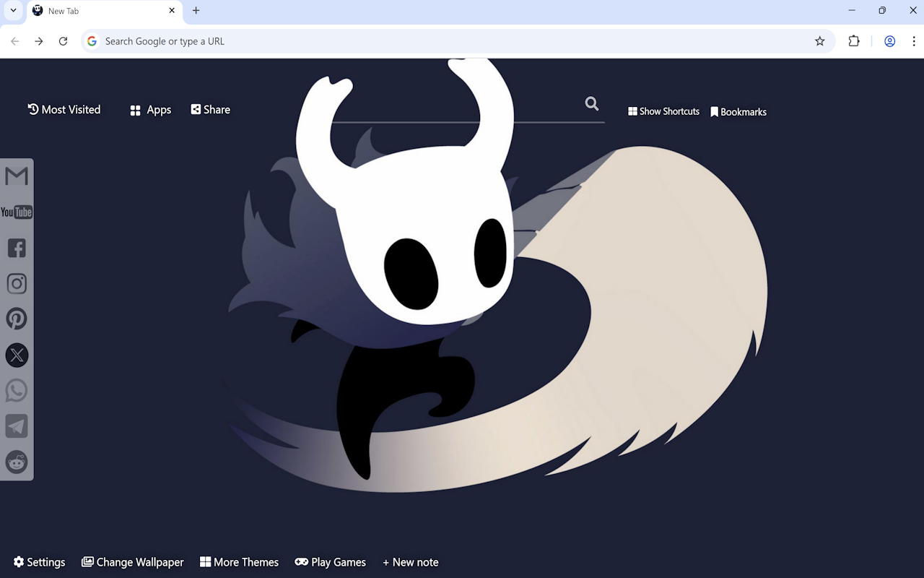The height and width of the screenshot is (578, 924).
Task: Open the Most Visited menu
Action: click(64, 109)
